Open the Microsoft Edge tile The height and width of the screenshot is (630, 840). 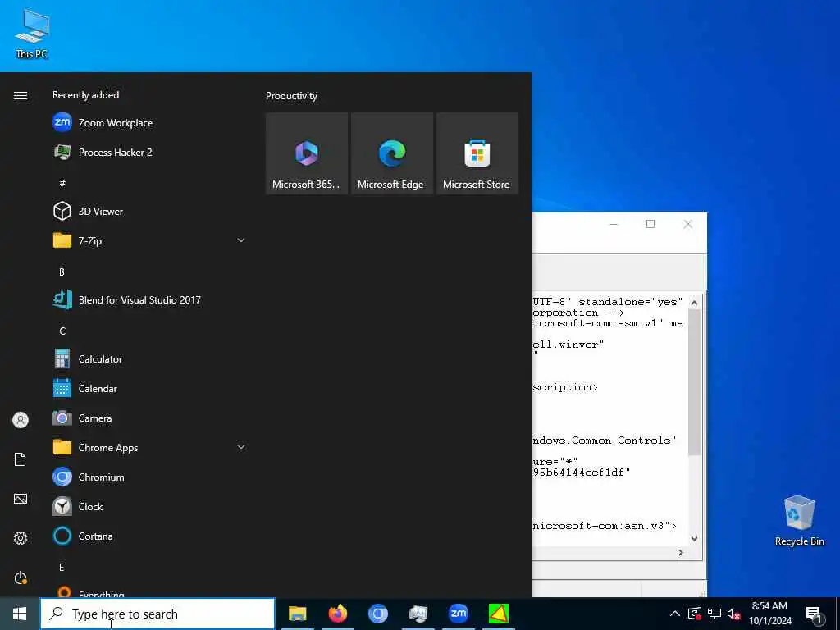coord(391,153)
